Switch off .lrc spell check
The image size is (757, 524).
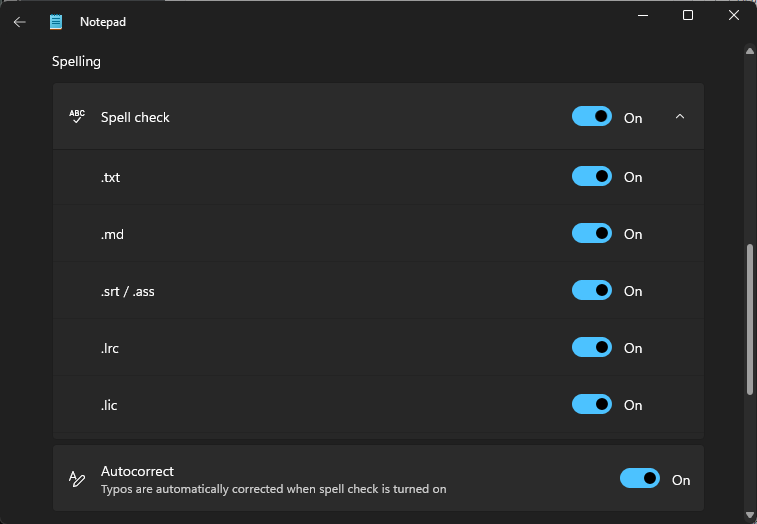592,347
